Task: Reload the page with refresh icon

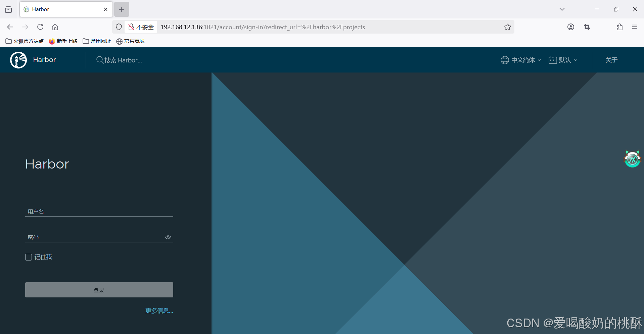Action: (40, 27)
